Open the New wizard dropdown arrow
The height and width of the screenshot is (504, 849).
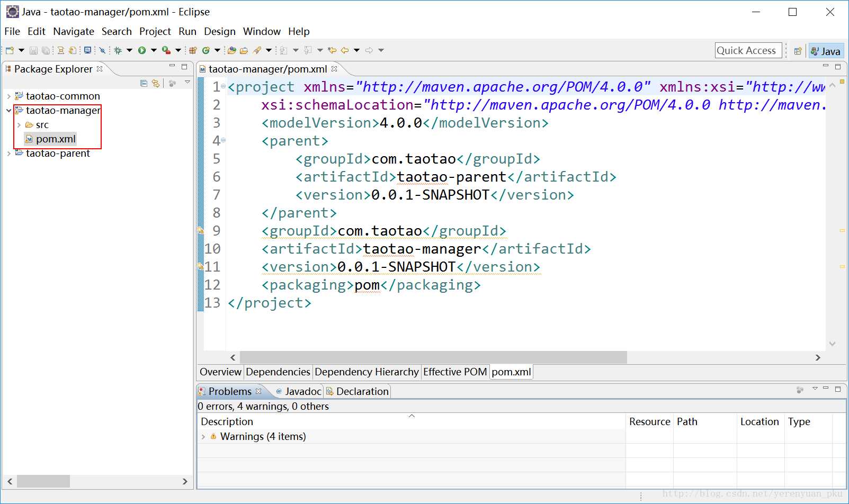(21, 50)
